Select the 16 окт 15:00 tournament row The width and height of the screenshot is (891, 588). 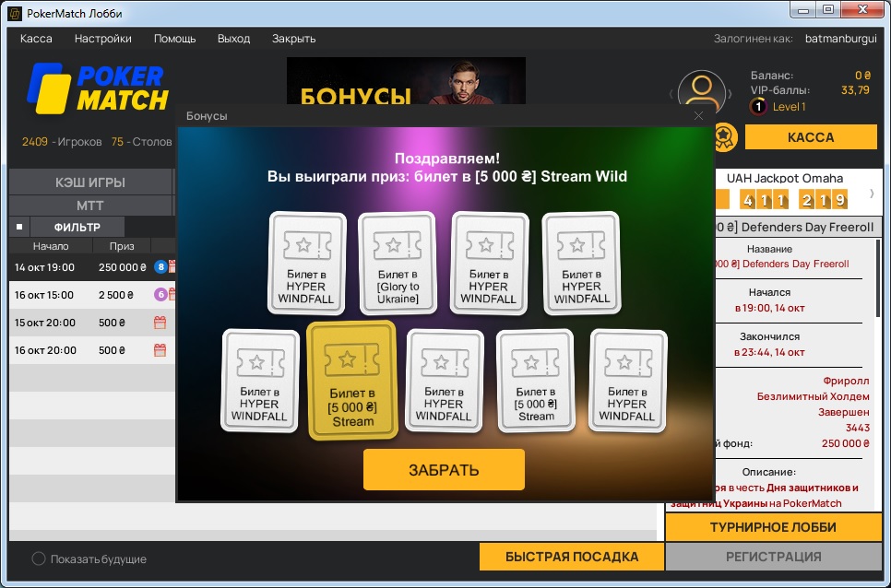pos(92,295)
